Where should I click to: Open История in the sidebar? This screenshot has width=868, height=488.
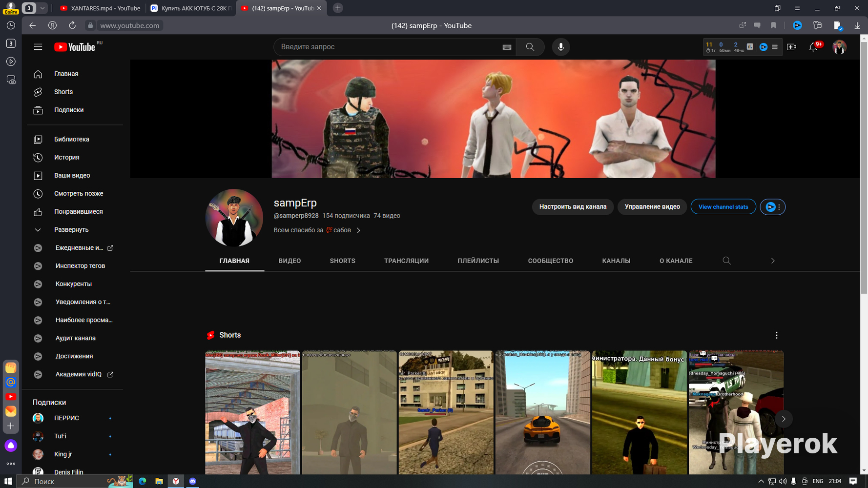pos(73,157)
